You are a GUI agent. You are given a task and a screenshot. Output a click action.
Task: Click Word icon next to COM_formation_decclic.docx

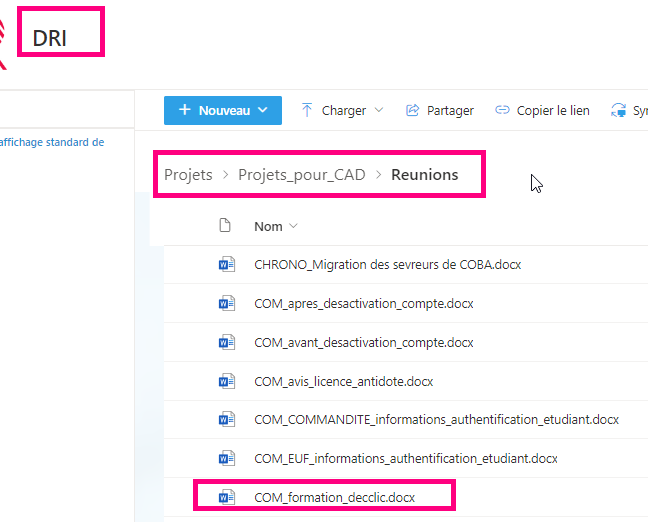coord(226,497)
